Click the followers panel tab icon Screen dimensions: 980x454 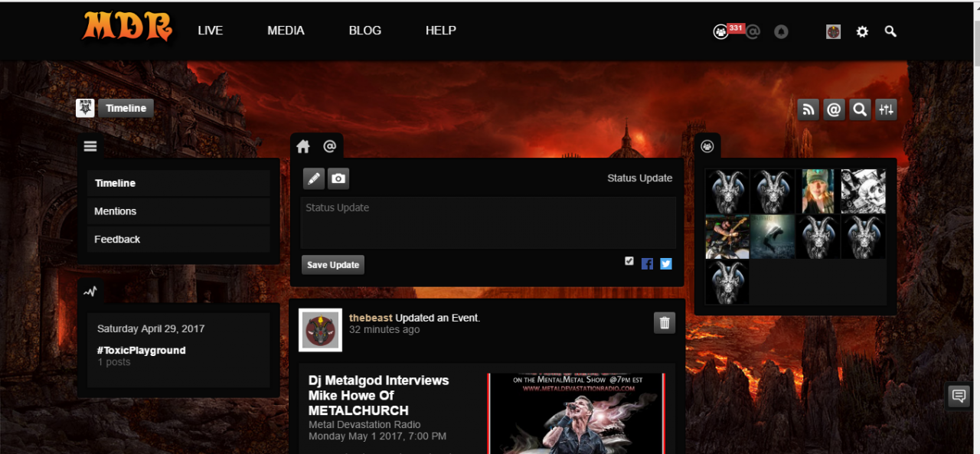(707, 146)
